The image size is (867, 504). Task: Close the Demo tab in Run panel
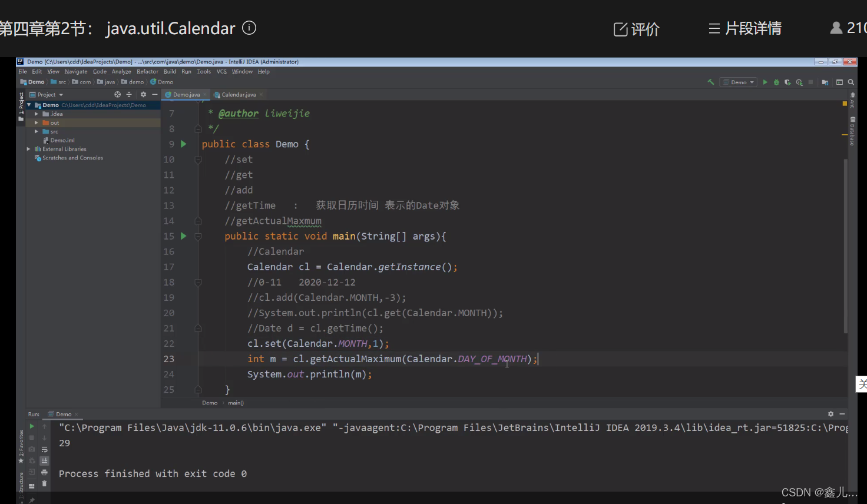(x=77, y=415)
